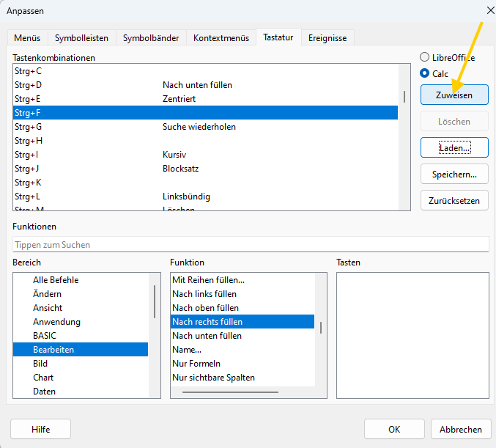Confirm with the OK button

coord(394,429)
